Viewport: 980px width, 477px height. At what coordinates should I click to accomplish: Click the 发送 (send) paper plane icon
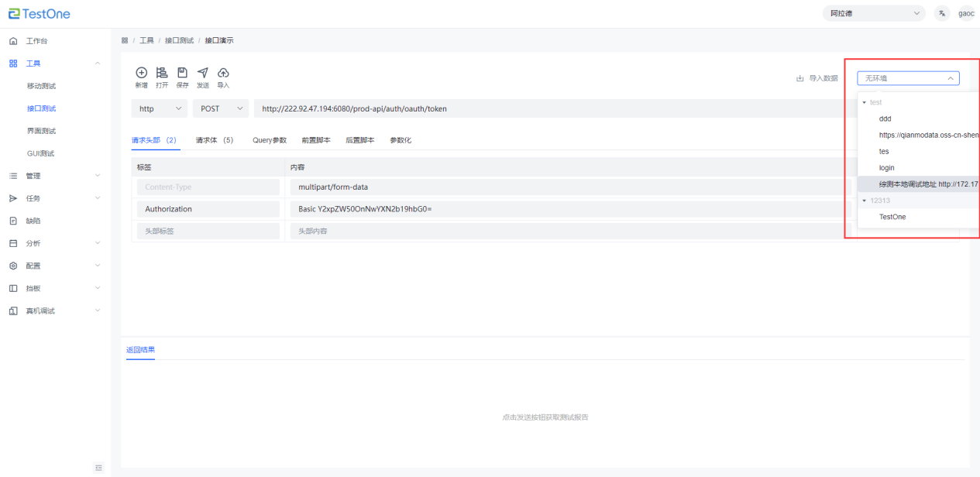[203, 73]
